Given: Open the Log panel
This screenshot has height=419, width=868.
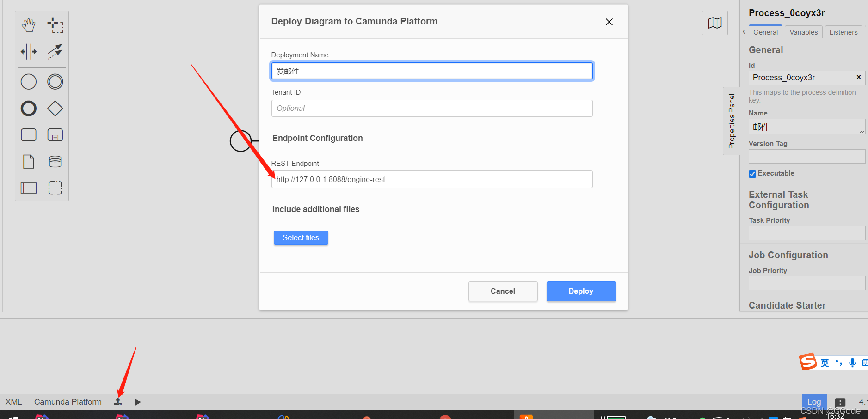Looking at the screenshot, I should pyautogui.click(x=814, y=402).
